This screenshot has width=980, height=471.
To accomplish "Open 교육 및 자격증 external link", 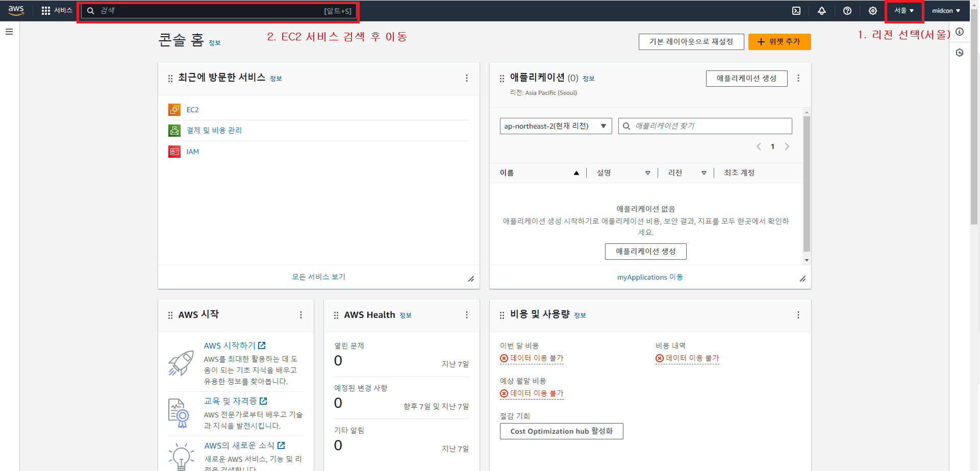I will [x=236, y=401].
